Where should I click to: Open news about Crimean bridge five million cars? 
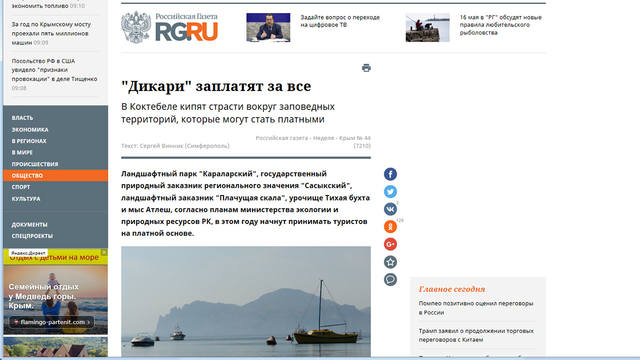pos(51,33)
